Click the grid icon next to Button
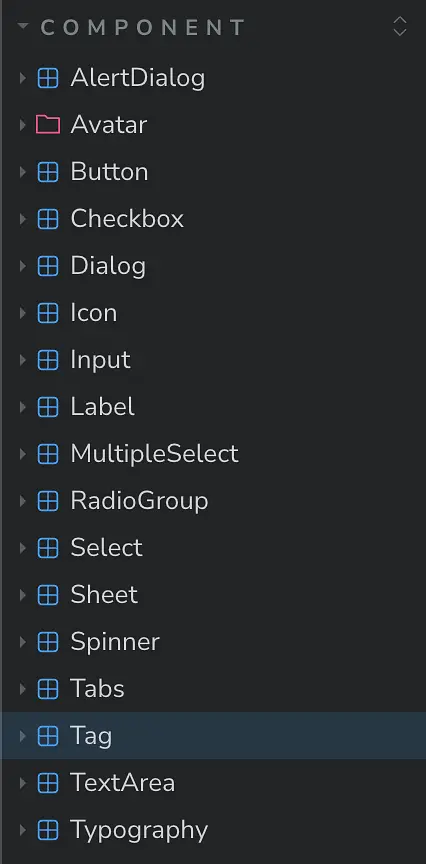 coord(48,172)
